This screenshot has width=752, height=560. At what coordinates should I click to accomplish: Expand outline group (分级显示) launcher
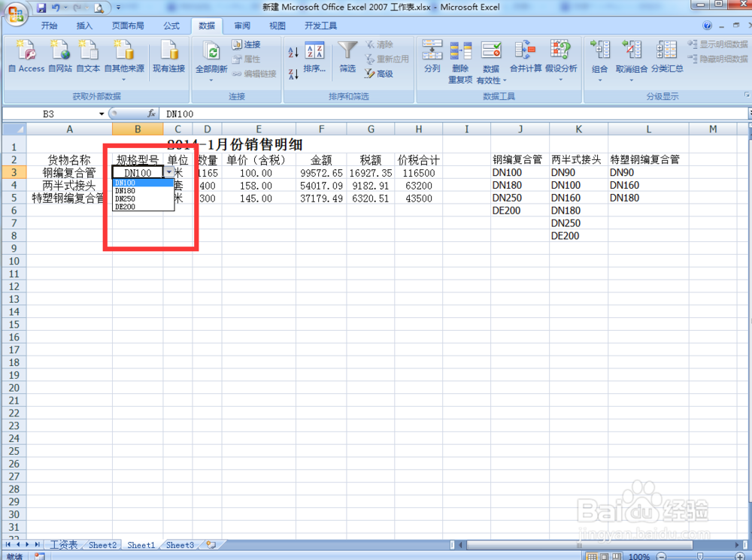pos(746,95)
